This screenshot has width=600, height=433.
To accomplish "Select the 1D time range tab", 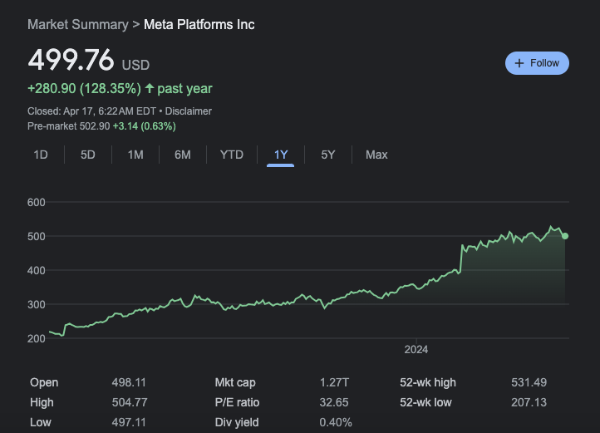I will [41, 155].
